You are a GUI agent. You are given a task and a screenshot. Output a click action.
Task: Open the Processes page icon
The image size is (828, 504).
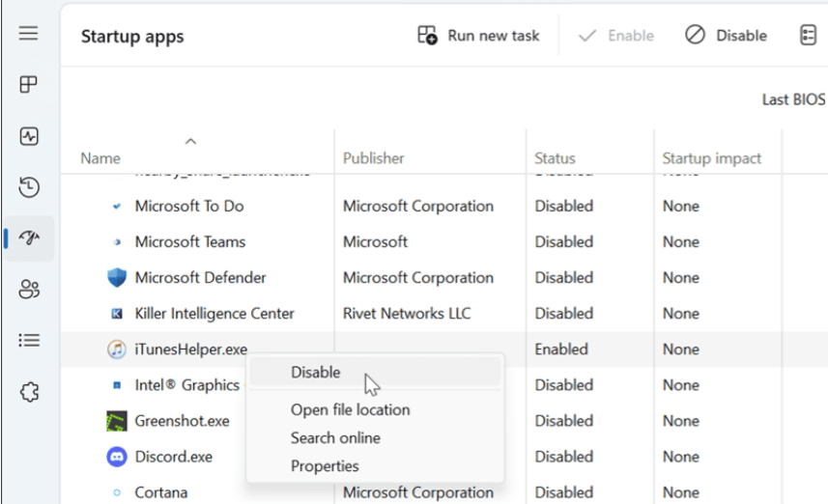click(29, 85)
